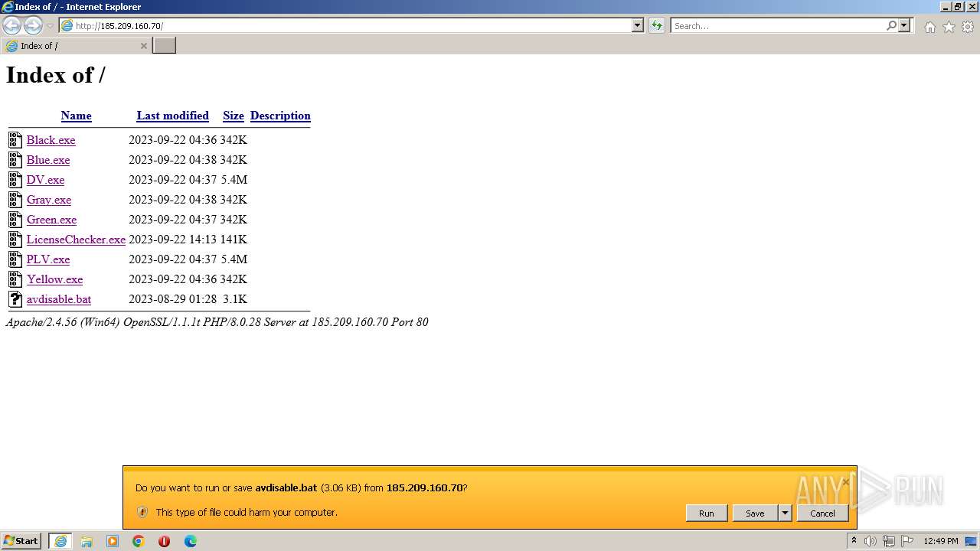Click the Search input box
The width and height of the screenshot is (980, 551).
[777, 25]
